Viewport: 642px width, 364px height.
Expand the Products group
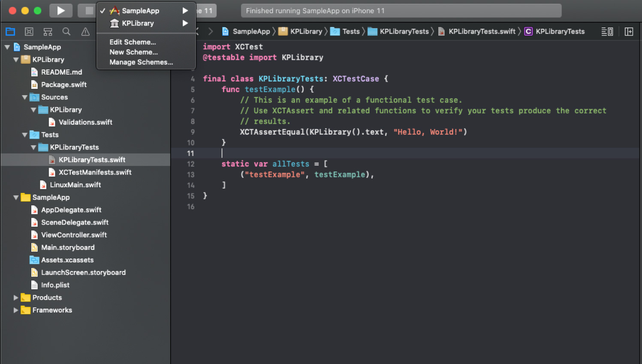[x=16, y=298]
